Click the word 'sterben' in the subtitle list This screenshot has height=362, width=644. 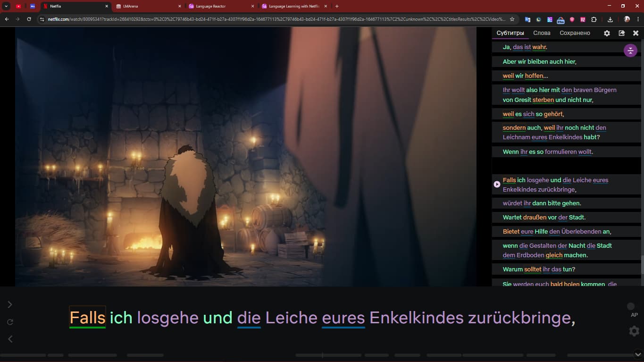pos(543,100)
